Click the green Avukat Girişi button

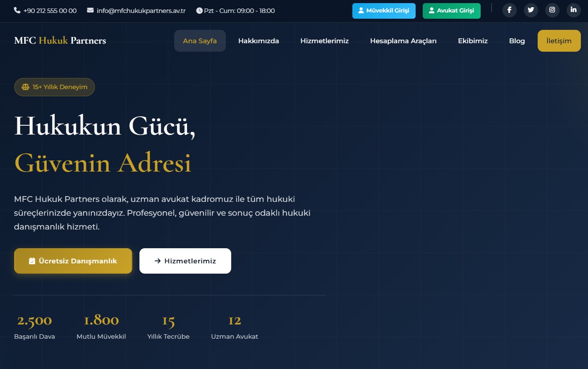tap(451, 11)
